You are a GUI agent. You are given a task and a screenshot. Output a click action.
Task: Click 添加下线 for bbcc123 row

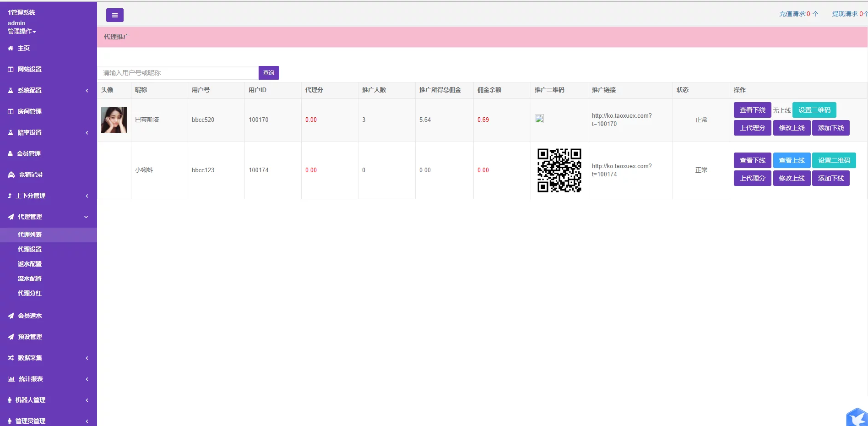tap(831, 178)
